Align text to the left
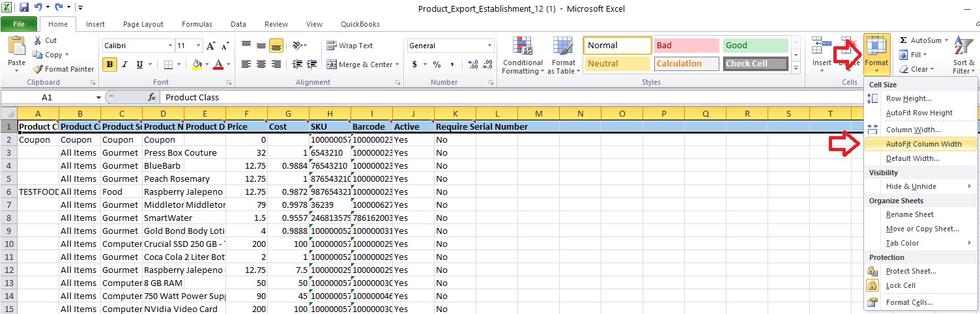 coord(246,64)
